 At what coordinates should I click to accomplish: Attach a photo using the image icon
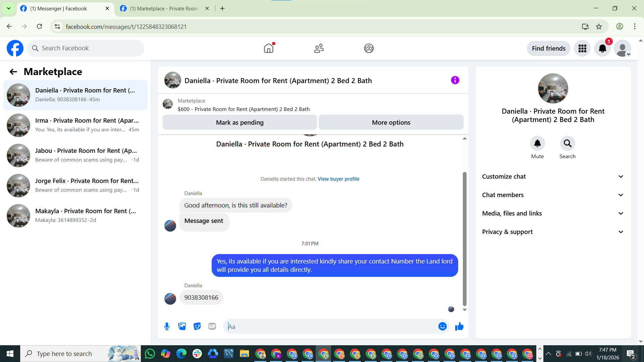(182, 326)
